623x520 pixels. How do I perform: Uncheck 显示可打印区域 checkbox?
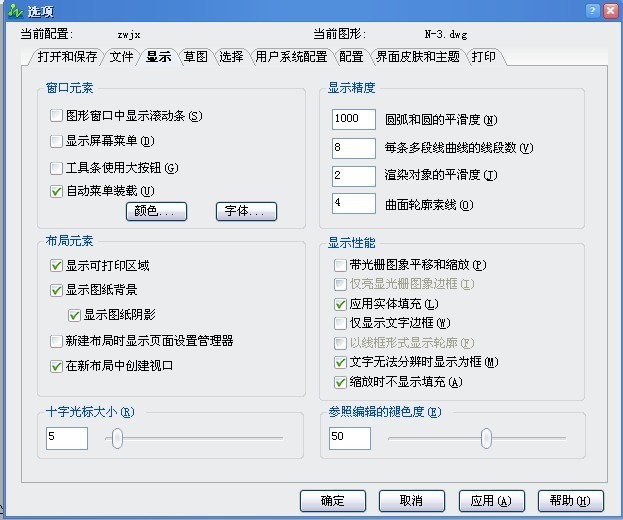56,265
